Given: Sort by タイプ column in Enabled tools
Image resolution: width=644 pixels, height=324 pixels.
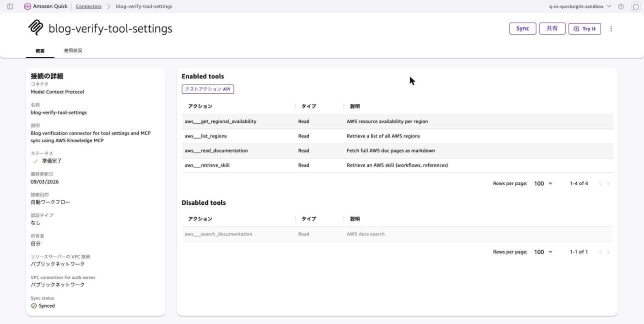Looking at the screenshot, I should (x=308, y=106).
